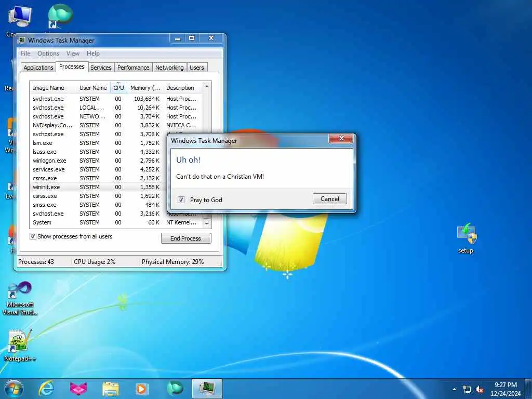Click the End Process button
The width and height of the screenshot is (532, 399).
coord(186,238)
